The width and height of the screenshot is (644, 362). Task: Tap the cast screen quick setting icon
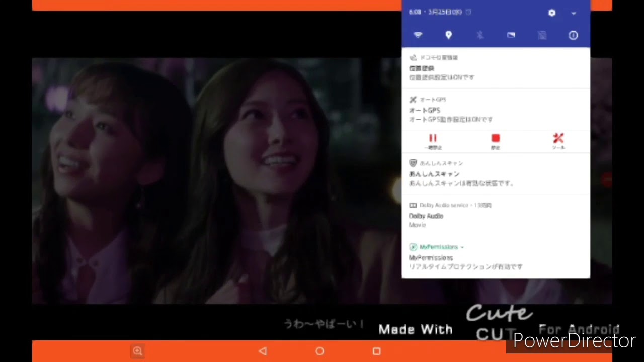(511, 35)
